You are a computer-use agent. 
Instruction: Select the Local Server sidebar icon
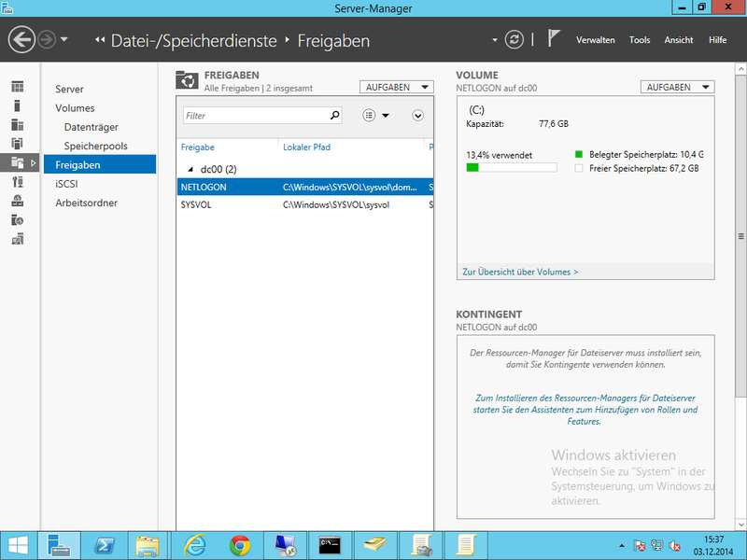coord(17,105)
